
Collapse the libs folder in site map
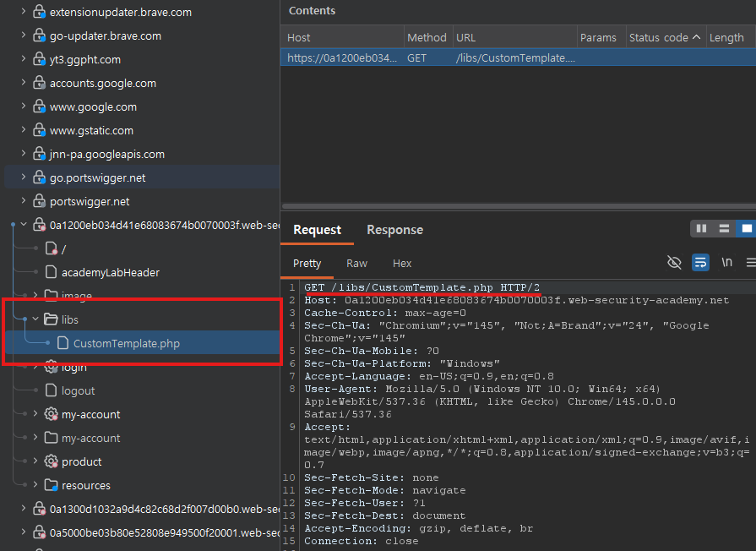coord(35,319)
